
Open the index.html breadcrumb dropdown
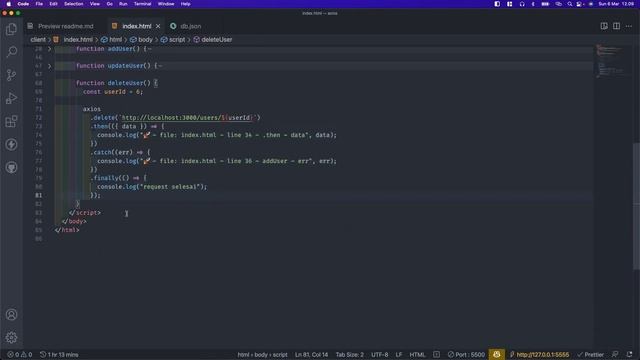[x=78, y=40]
